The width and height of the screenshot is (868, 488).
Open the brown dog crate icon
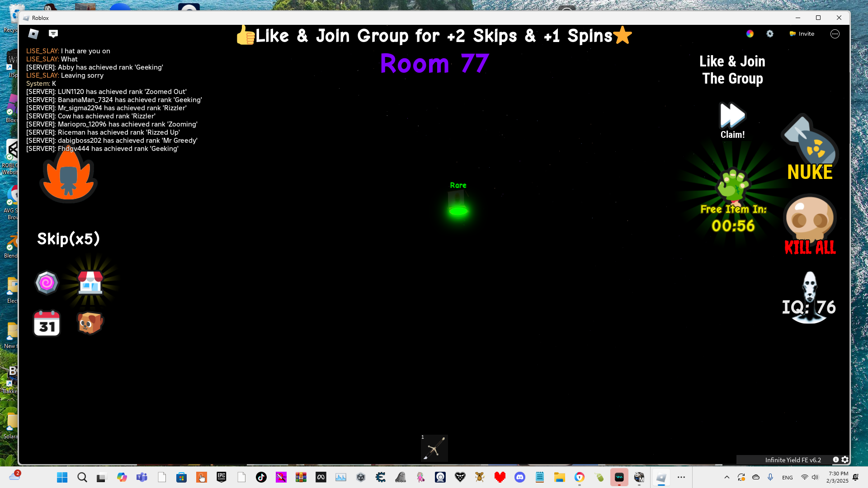click(x=90, y=323)
